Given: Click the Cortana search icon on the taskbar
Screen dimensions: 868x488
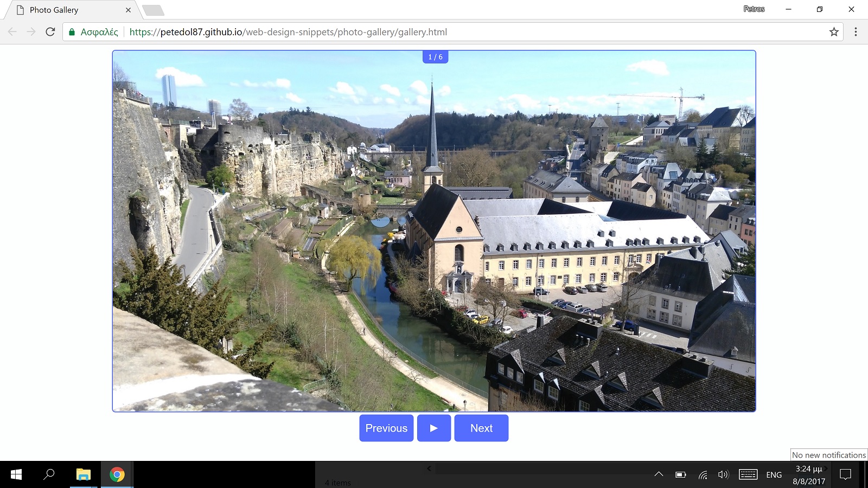Looking at the screenshot, I should [49, 474].
